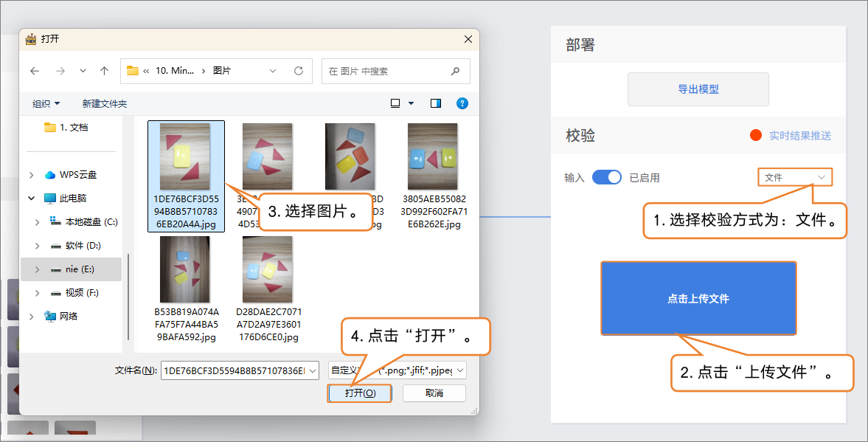The width and height of the screenshot is (868, 442).
Task: Toggle the 输入 enabled switch
Action: tap(607, 177)
